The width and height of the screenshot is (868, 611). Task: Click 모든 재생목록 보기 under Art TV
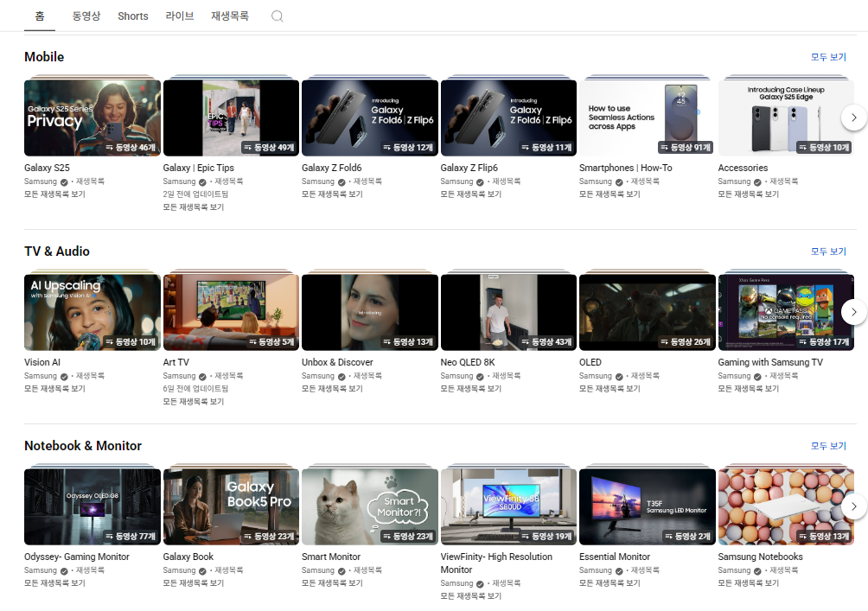pyautogui.click(x=193, y=401)
